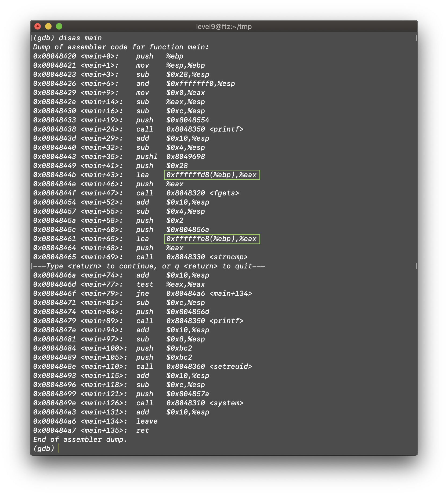Select 'push $0xbc2' at main+100

tap(164, 348)
